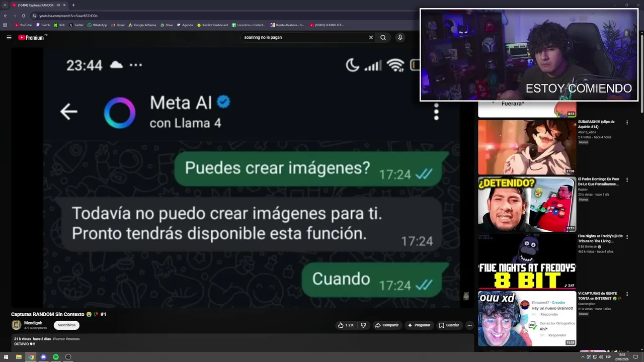644x362 pixels.
Task: Open the notification center icon in taskbar
Action: click(636, 357)
